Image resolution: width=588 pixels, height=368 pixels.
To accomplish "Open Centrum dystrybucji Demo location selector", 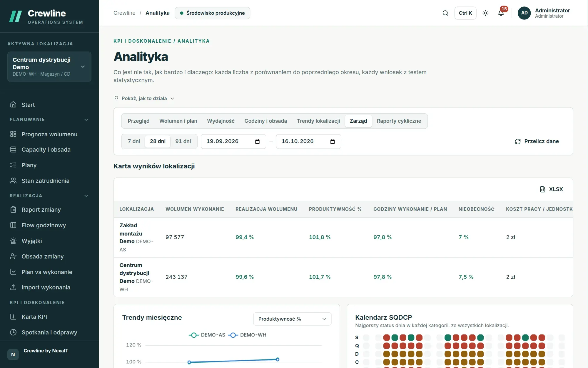I will (x=49, y=67).
